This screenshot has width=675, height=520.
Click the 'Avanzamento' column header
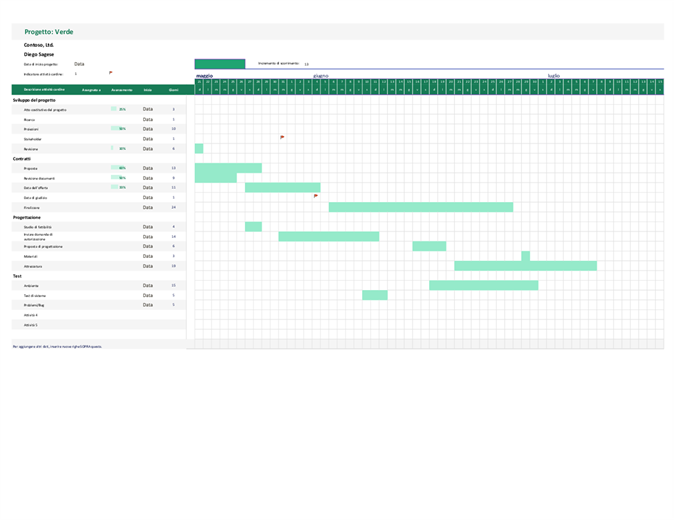click(x=122, y=90)
